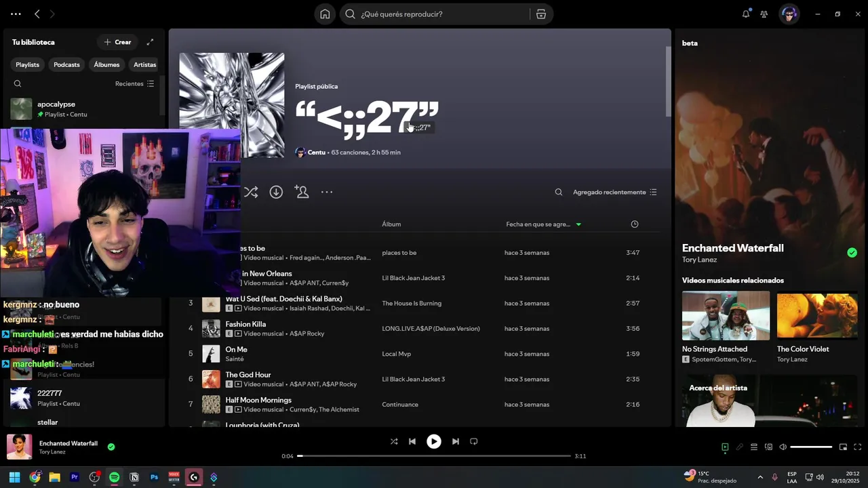Select the Playlists filter tab
This screenshot has height=488, width=868.
[x=28, y=65]
